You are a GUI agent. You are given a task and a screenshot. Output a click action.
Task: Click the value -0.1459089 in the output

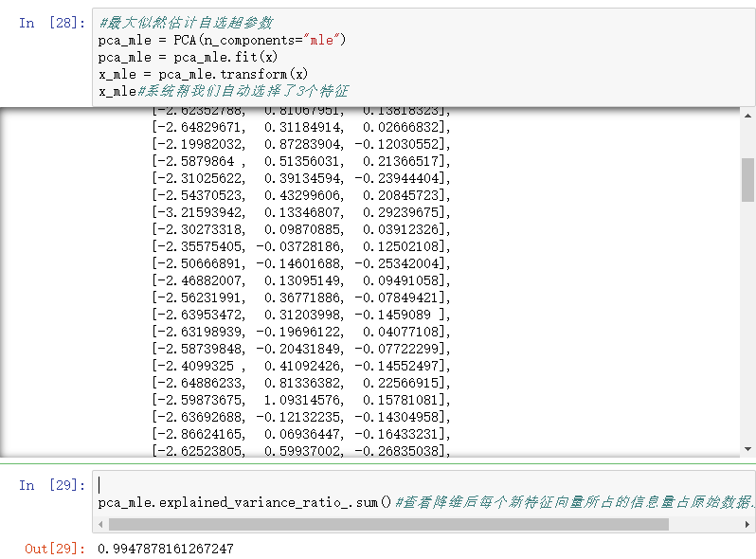(392, 315)
